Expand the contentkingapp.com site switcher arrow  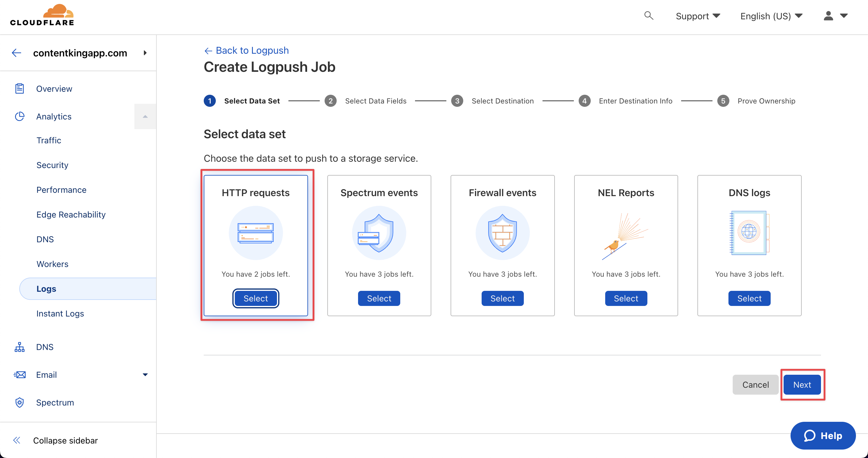[145, 52]
